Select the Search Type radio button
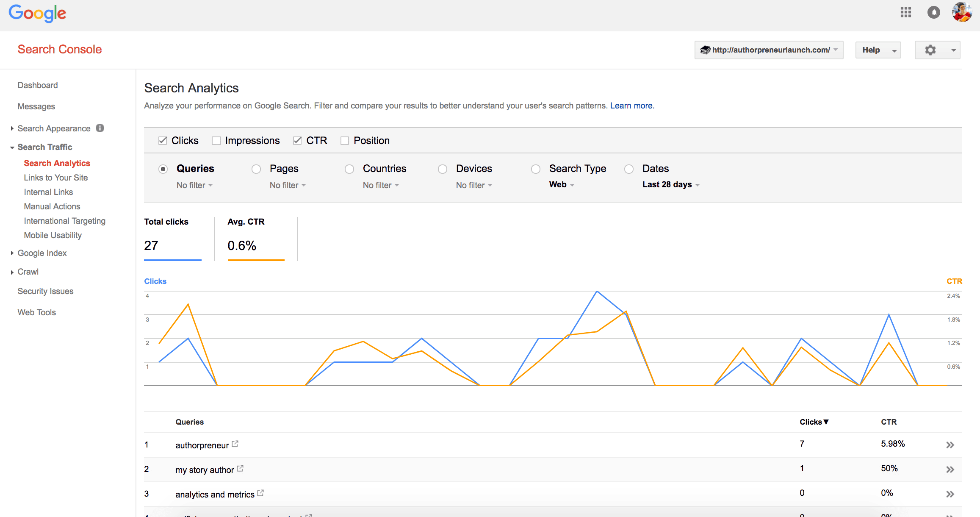 [536, 169]
